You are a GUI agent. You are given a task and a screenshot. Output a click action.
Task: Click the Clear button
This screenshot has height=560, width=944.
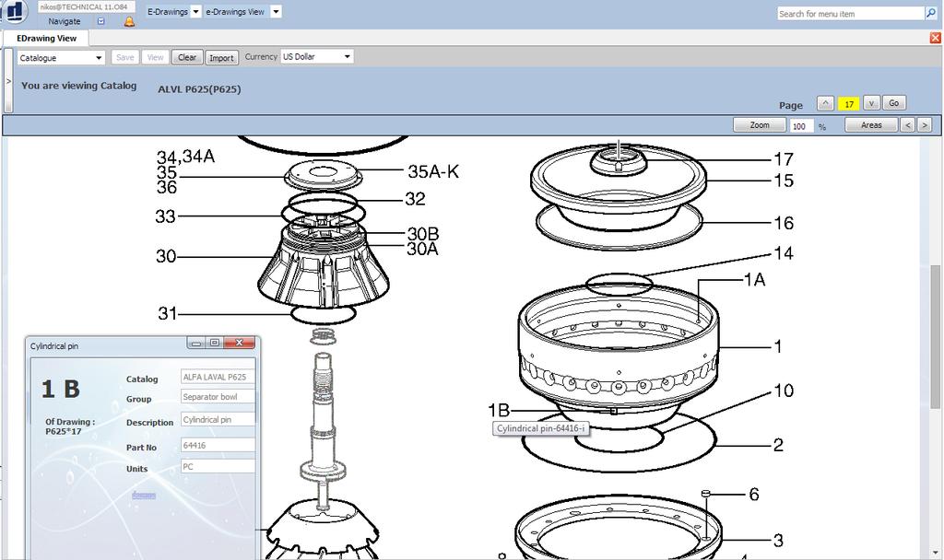[x=187, y=58]
